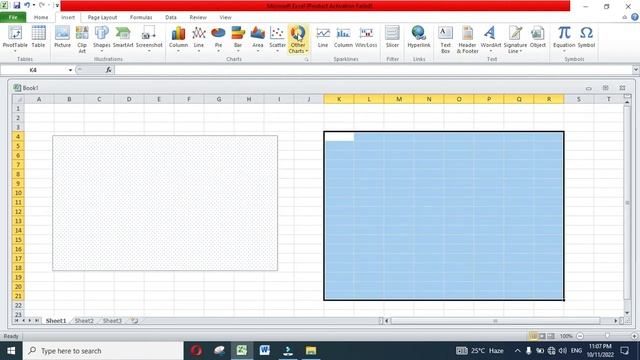This screenshot has width=640, height=360.
Task: Insert a Bar chart
Action: pos(238,39)
